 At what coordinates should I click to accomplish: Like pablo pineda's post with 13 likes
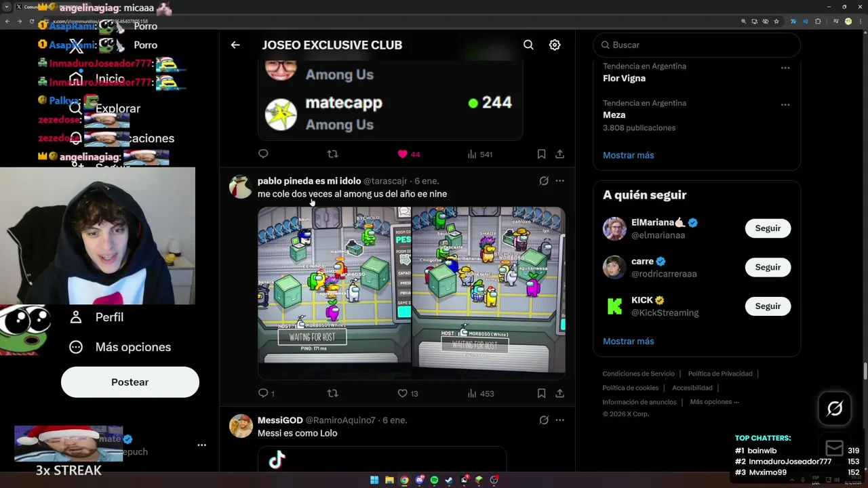click(408, 393)
